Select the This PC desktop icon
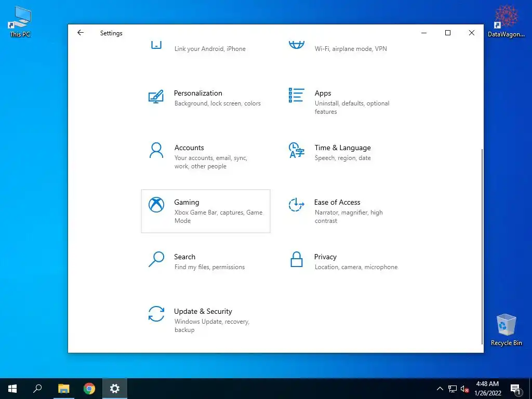This screenshot has height=399, width=532. (x=20, y=22)
